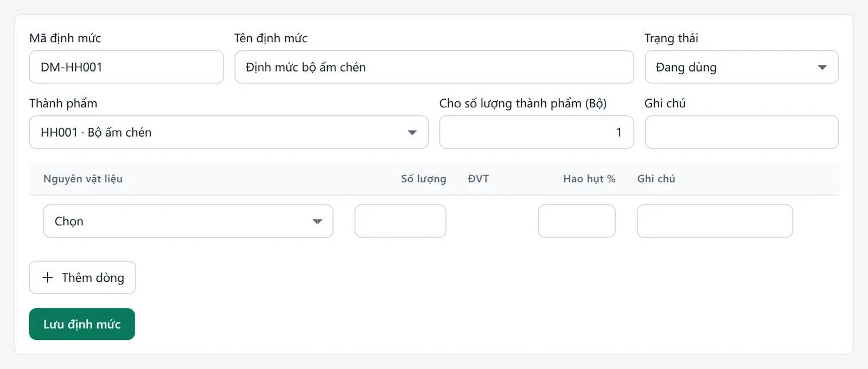868x369 pixels.
Task: Click the Số lượng input in material row
Action: pos(400,221)
